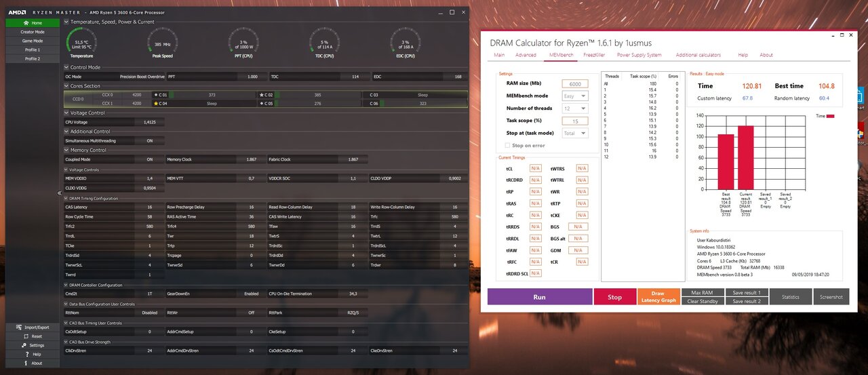Collapse Temperature, Speed, Power & Current section

[66, 22]
